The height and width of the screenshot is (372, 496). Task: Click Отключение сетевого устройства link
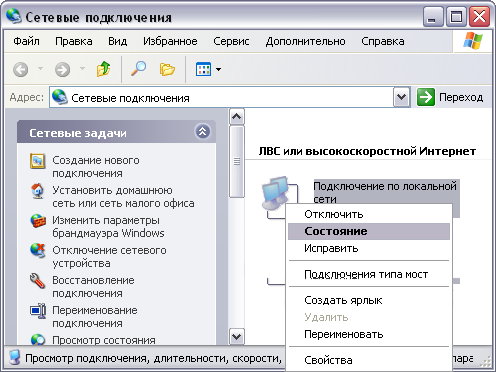[109, 257]
